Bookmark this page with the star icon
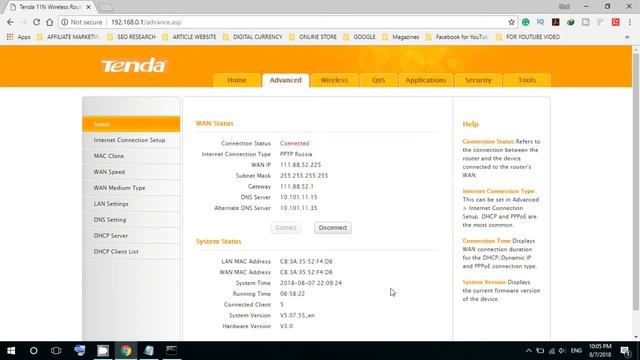Screen dimensions: 640x360 click(x=511, y=22)
